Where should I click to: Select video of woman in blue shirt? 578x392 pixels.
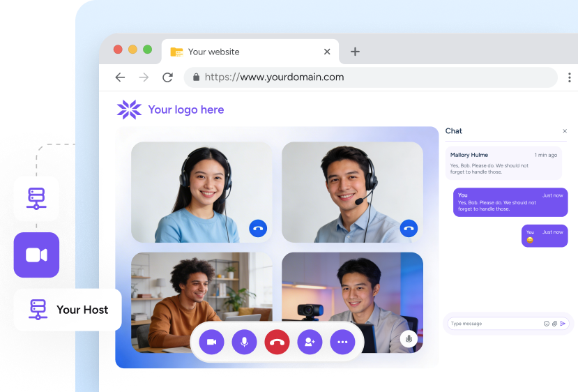(201, 192)
